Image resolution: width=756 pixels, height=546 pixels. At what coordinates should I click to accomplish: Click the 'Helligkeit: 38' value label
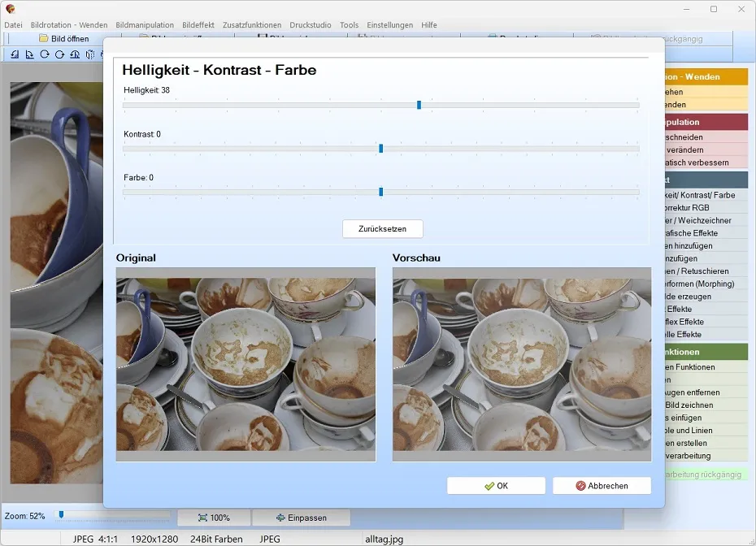click(x=146, y=90)
